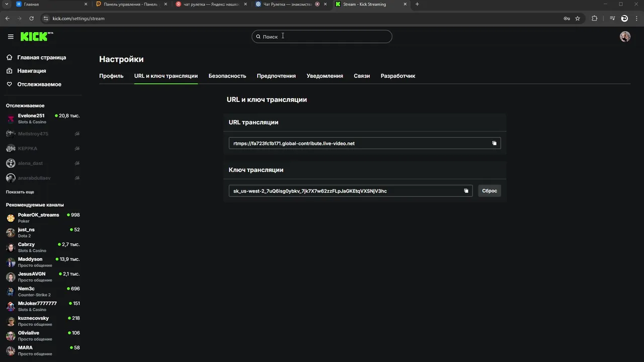Open the Связи settings tab
The width and height of the screenshot is (644, 362).
362,76
